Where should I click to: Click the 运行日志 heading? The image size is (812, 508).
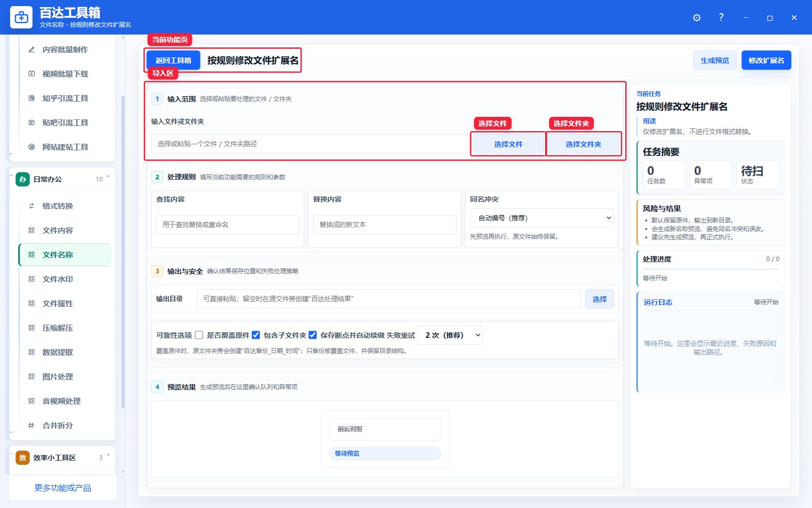[x=658, y=302]
